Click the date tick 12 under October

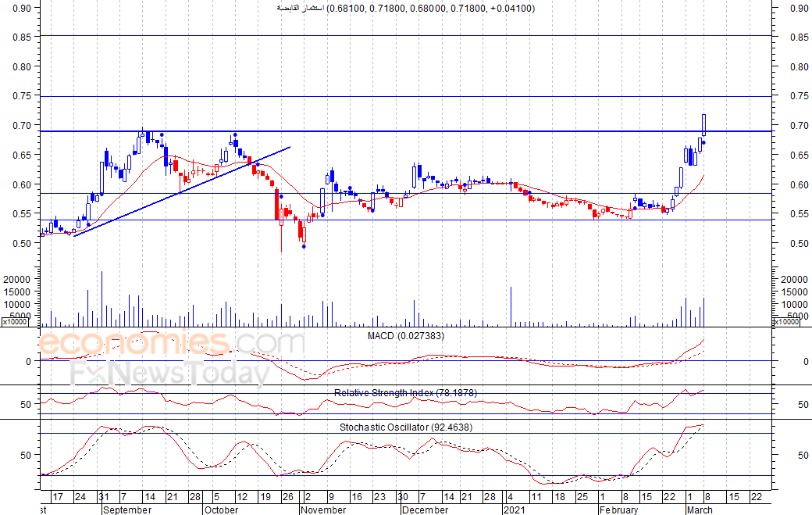(x=241, y=497)
